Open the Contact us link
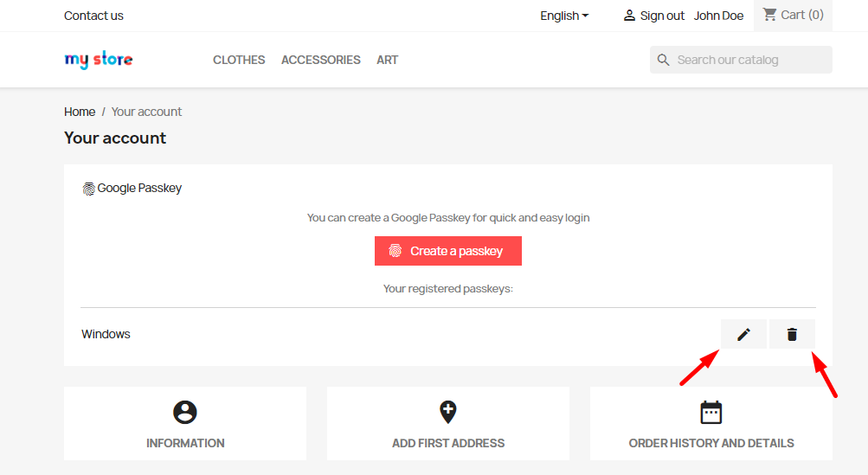Screen dimensions: 868x475 coord(93,16)
